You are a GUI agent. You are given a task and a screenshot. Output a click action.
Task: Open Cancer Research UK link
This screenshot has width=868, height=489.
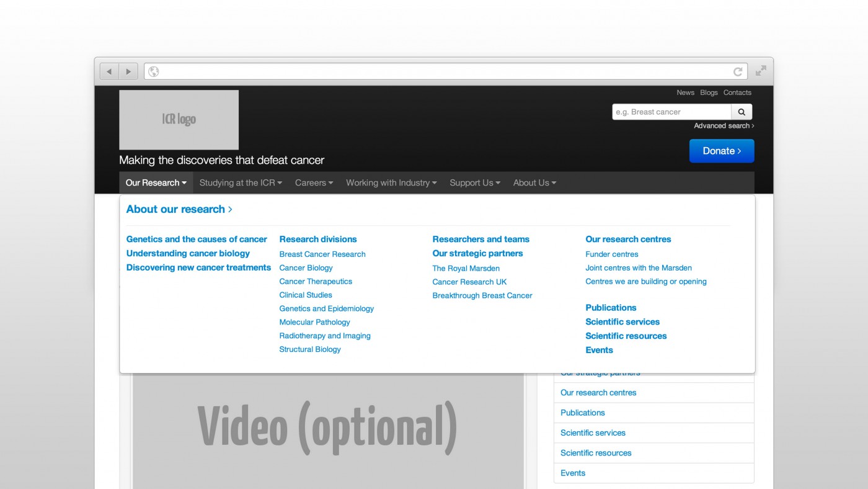coord(469,282)
